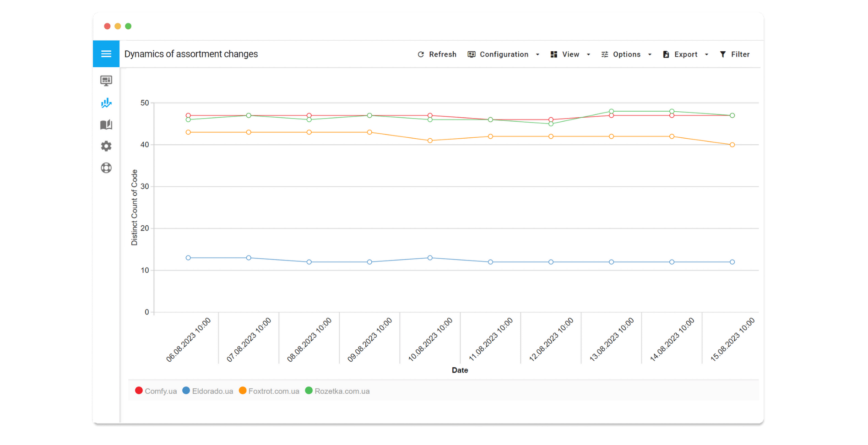Open the Export menu label
This screenshot has height=445, width=868.
coord(685,54)
